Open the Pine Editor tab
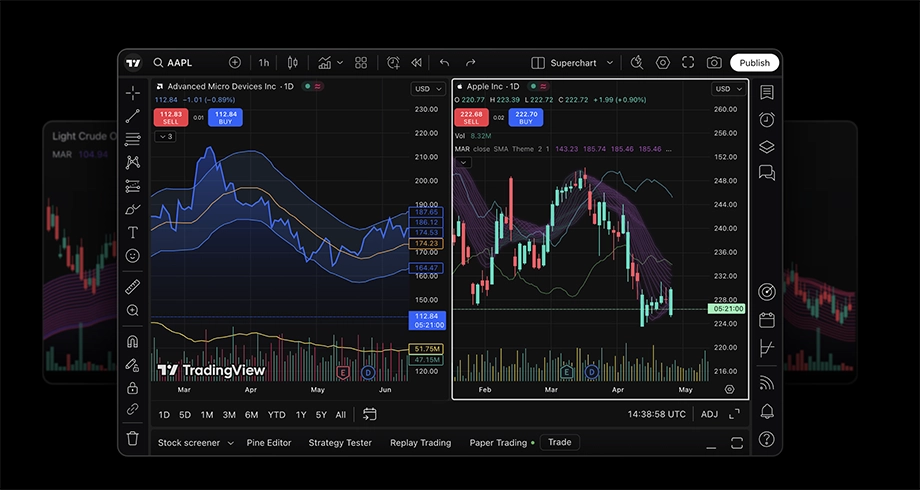This screenshot has height=490, width=920. 269,443
